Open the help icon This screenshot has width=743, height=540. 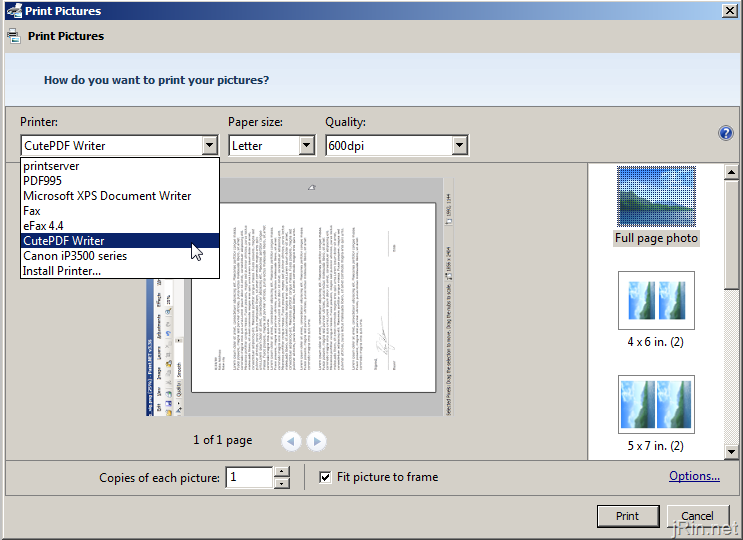tap(725, 133)
